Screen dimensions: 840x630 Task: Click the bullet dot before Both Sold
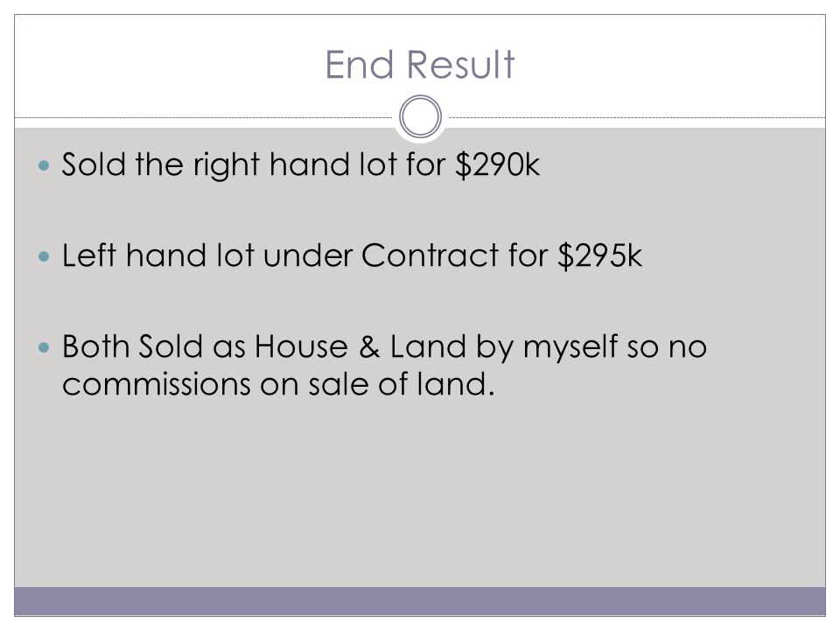[x=44, y=347]
